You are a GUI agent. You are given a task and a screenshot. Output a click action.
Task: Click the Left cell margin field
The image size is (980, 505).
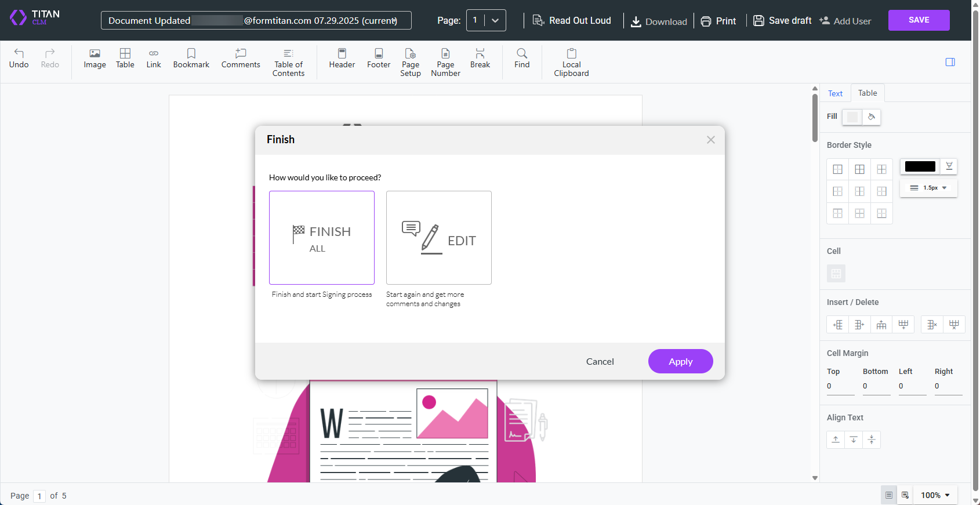point(913,386)
